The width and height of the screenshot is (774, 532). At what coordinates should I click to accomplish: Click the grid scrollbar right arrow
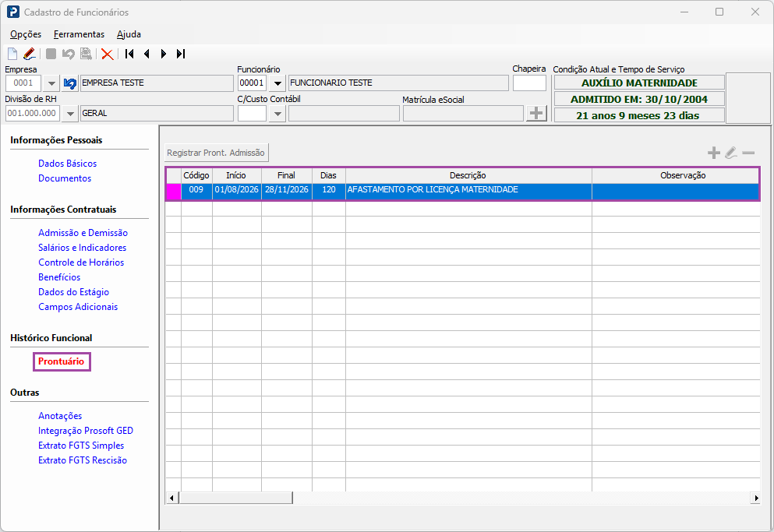[x=756, y=498]
